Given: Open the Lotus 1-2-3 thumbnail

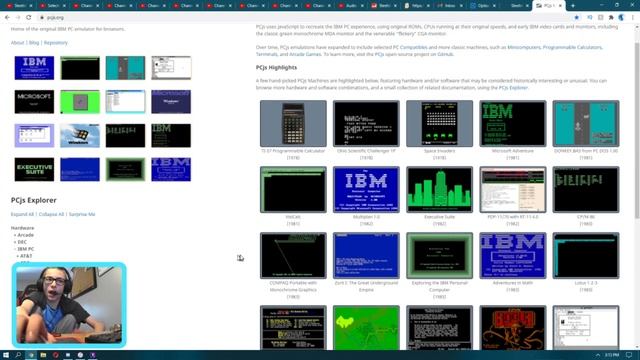Looking at the screenshot, I should point(586,256).
